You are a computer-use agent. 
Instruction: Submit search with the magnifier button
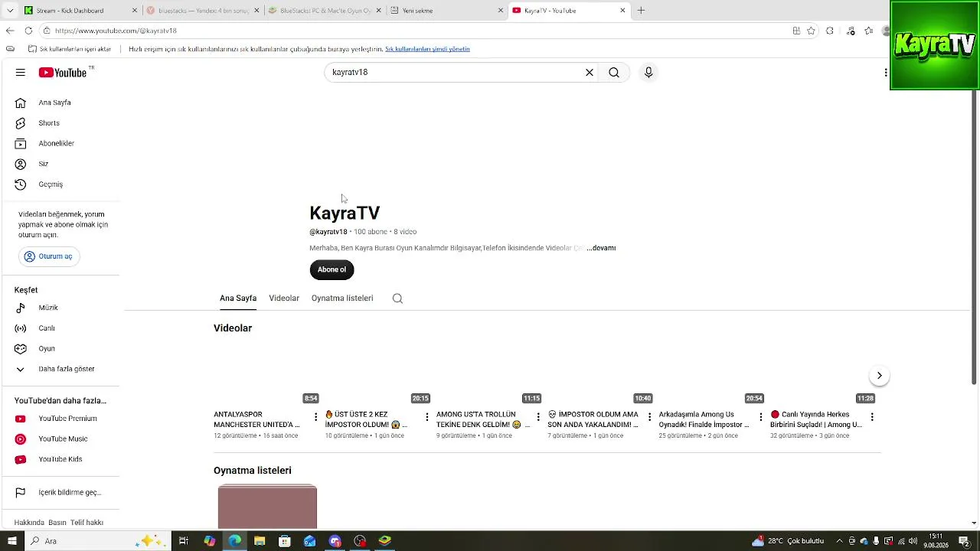(x=614, y=73)
